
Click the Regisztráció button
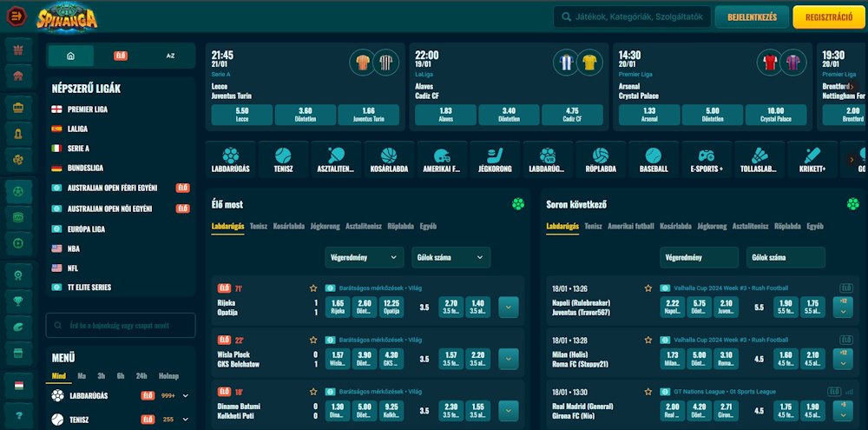[x=828, y=17]
